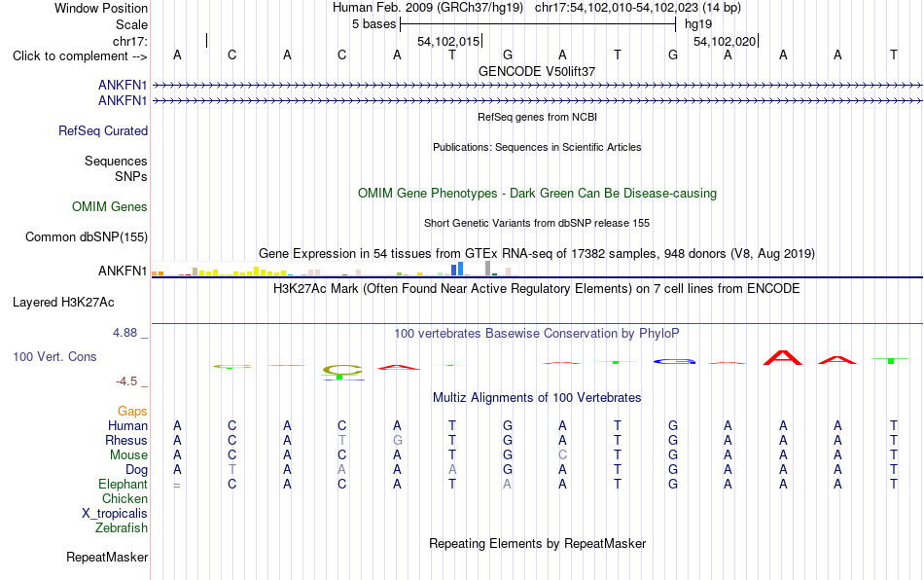Click the hg19 assembly label by the scale

[697, 24]
